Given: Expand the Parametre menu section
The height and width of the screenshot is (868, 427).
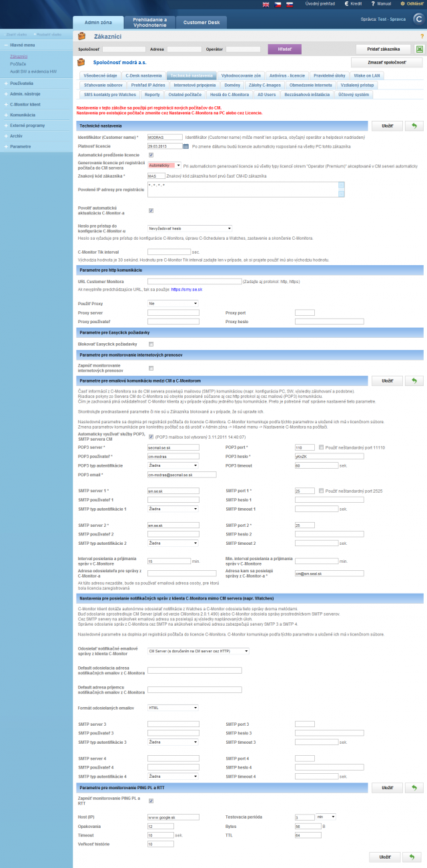Looking at the screenshot, I should coord(36,146).
